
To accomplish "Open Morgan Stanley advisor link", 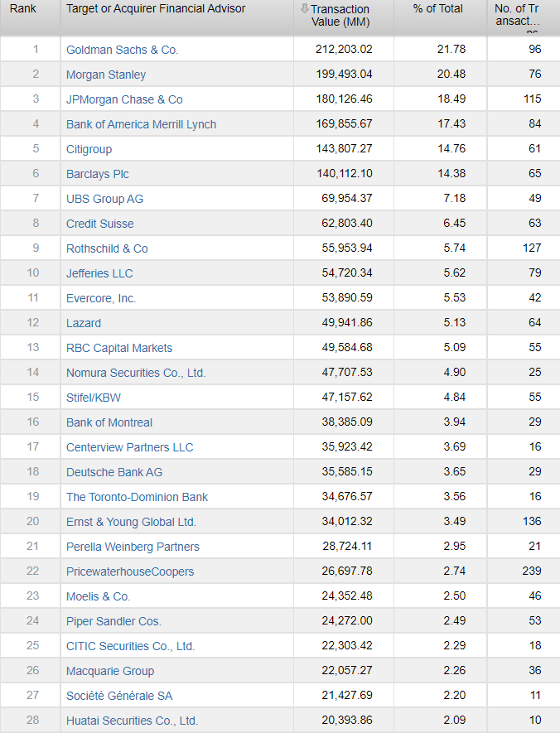I will (106, 75).
